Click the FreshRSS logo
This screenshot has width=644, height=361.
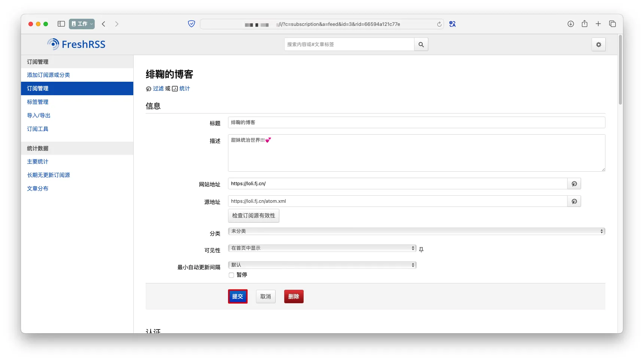pos(76,44)
